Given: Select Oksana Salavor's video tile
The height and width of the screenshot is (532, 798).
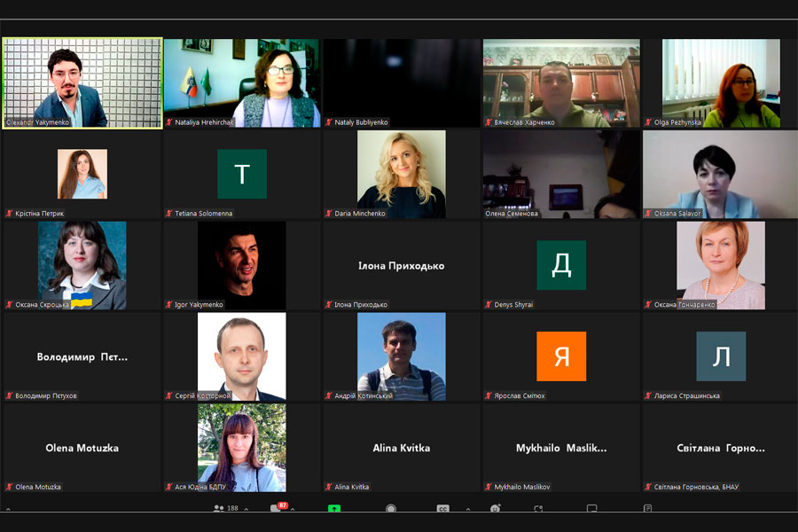Looking at the screenshot, I should coord(721,174).
